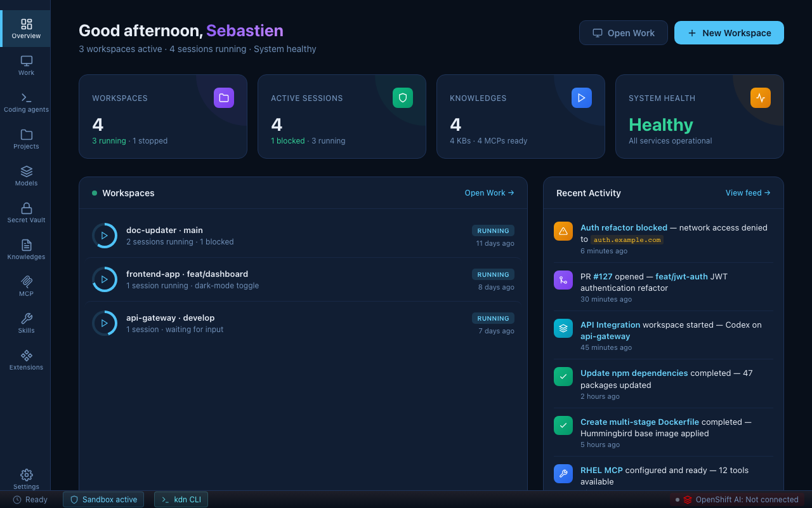Click the MCP paperclip icon

[26, 281]
